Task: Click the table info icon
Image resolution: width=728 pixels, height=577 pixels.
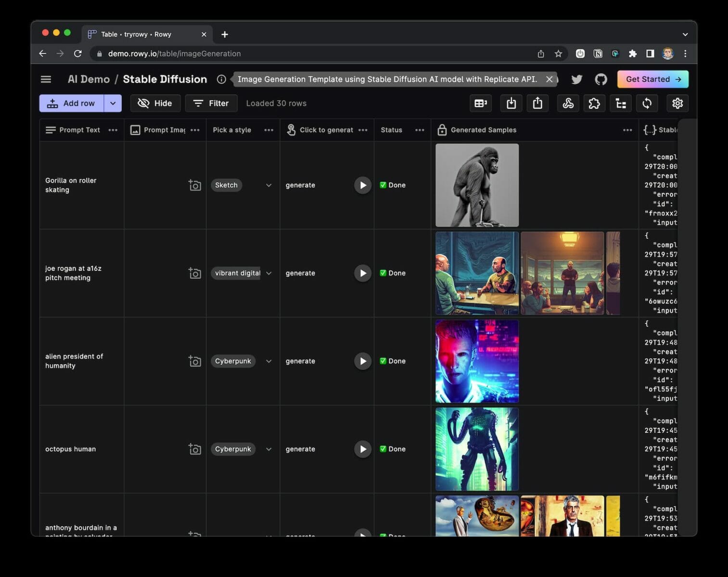Action: [x=221, y=79]
